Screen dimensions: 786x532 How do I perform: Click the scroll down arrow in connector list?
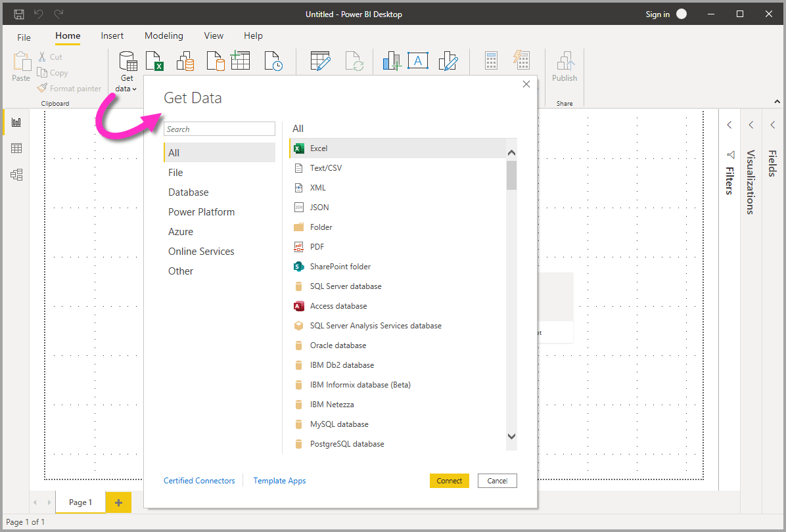point(511,436)
